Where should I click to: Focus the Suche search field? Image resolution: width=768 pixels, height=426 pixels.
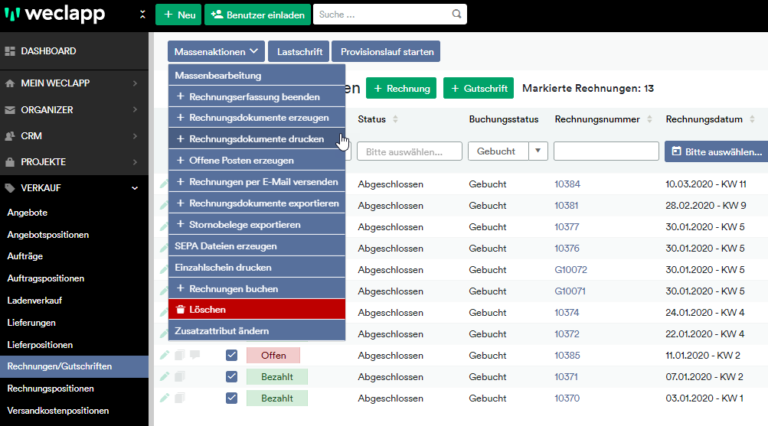coord(383,15)
